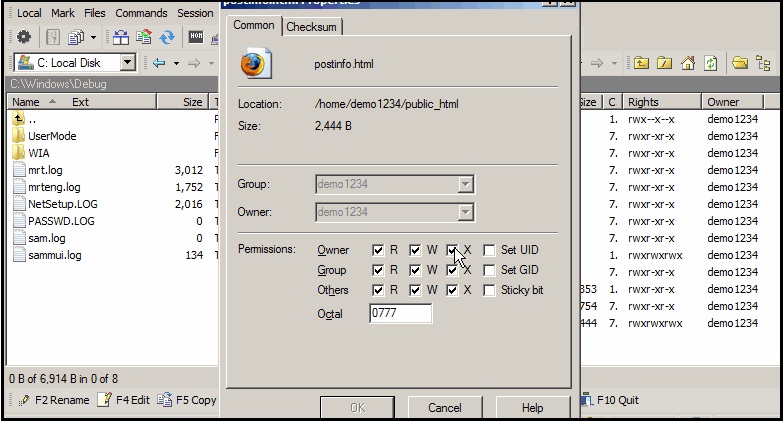Open the black terminal console icon

(x=196, y=36)
